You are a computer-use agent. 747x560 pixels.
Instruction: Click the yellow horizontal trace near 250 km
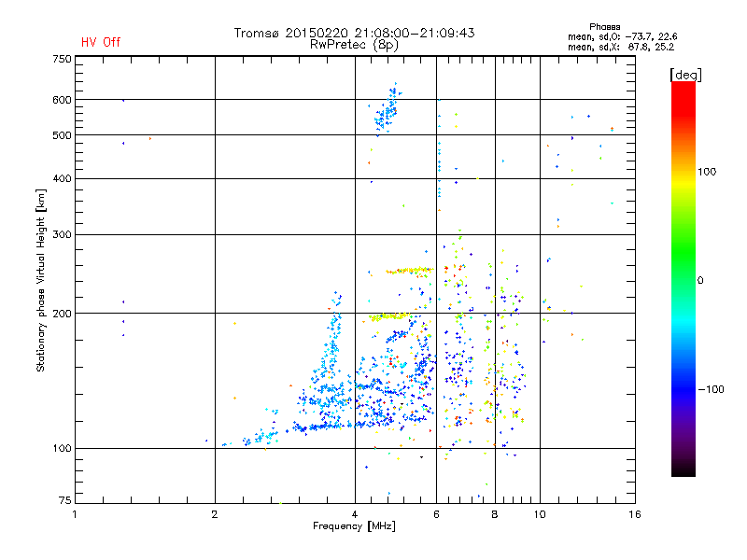click(x=410, y=271)
